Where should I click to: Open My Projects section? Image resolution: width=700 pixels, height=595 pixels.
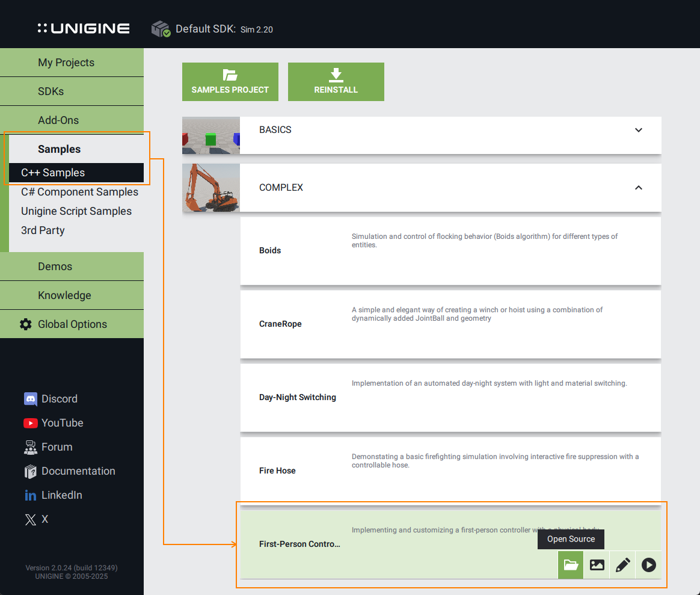coord(72,63)
